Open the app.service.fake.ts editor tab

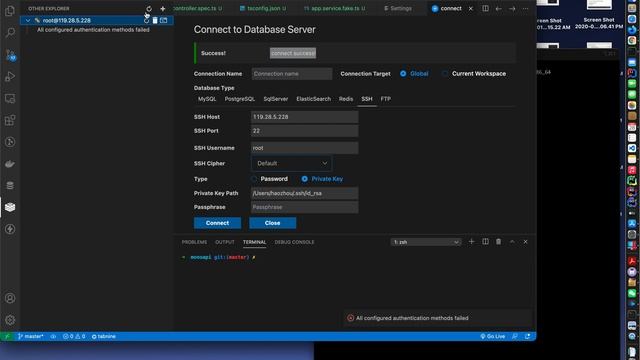(x=335, y=8)
